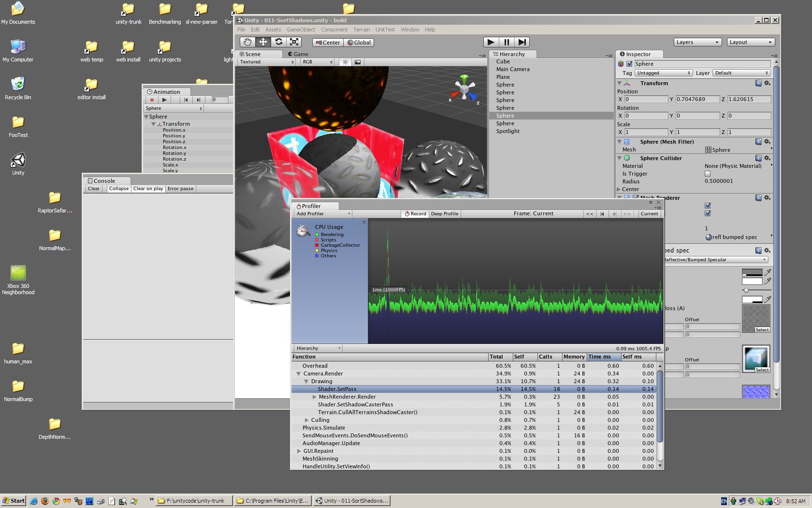Open the Window menu
The image size is (812, 508).
pyautogui.click(x=410, y=30)
